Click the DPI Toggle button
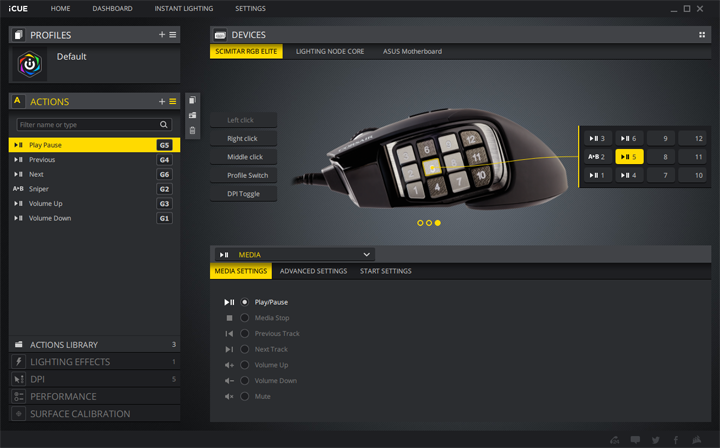Screen dimensions: 720x448 point(243,193)
